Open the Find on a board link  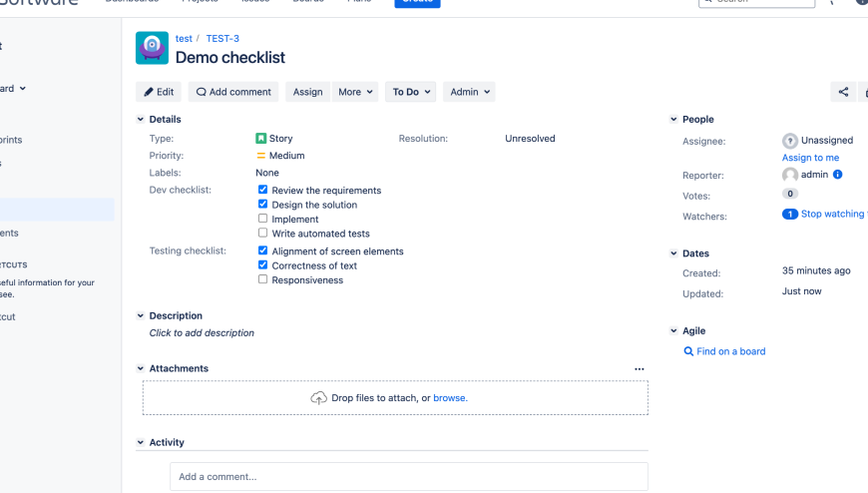pyautogui.click(x=730, y=351)
